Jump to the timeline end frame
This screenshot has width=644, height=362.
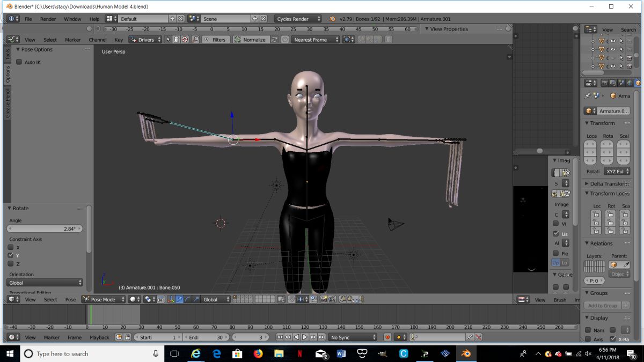coord(321,337)
